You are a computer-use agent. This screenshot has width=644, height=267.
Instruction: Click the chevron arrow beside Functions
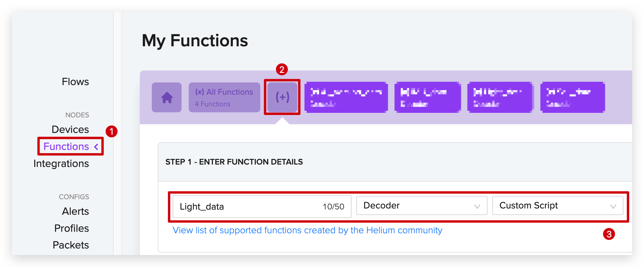coord(96,147)
